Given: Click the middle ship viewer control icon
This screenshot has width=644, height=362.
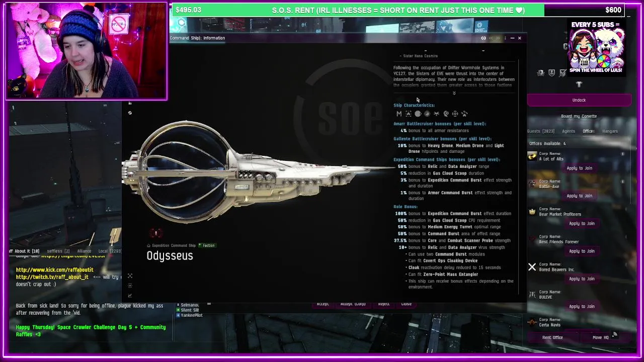Looking at the screenshot, I should click(x=130, y=286).
